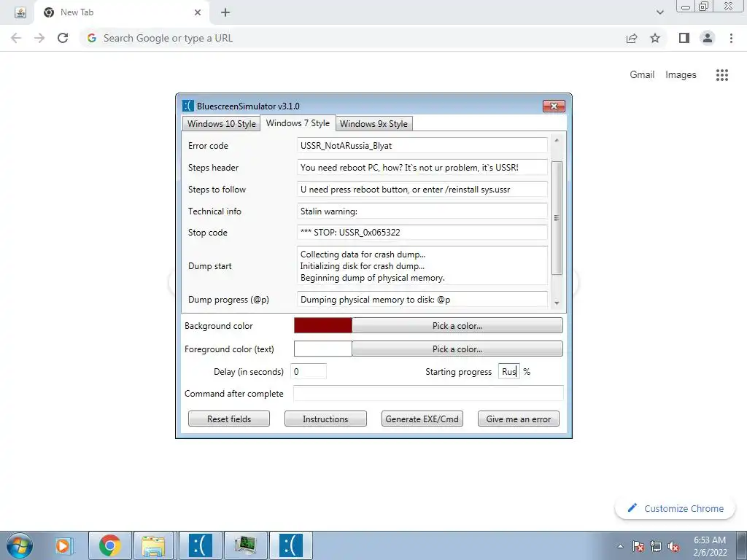The height and width of the screenshot is (560, 747).
Task: Click the Action Center flag icon
Action: (x=638, y=546)
